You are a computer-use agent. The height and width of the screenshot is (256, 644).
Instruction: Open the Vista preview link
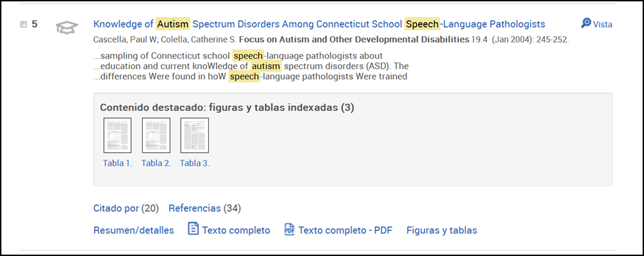(x=602, y=24)
